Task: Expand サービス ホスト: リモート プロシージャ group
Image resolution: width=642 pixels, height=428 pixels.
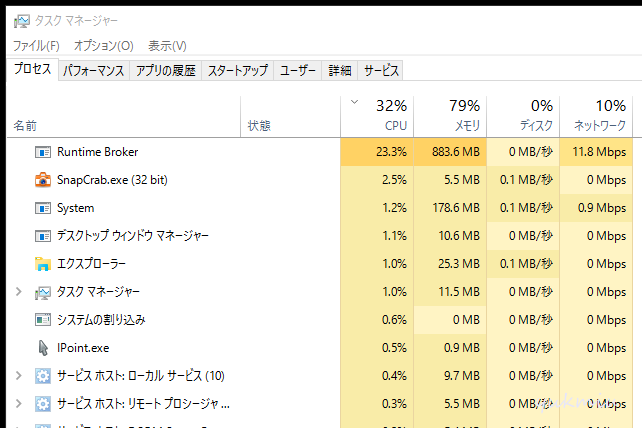Action: pyautogui.click(x=18, y=403)
